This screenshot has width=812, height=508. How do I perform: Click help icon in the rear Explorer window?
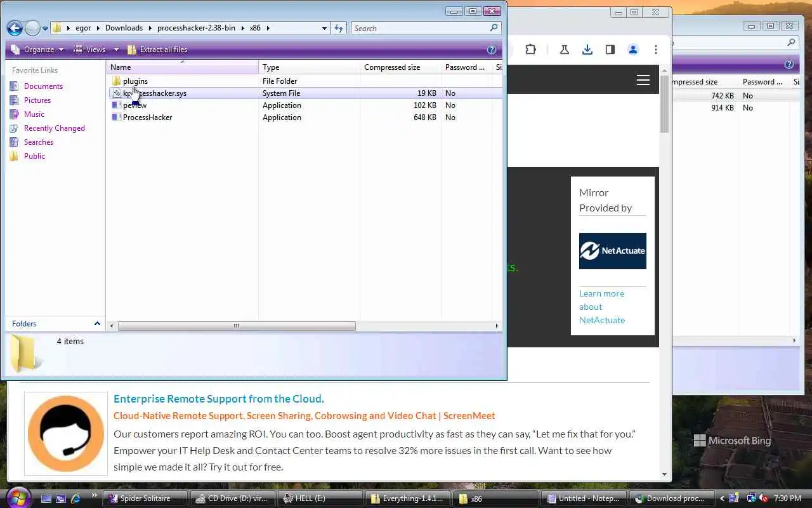click(789, 64)
